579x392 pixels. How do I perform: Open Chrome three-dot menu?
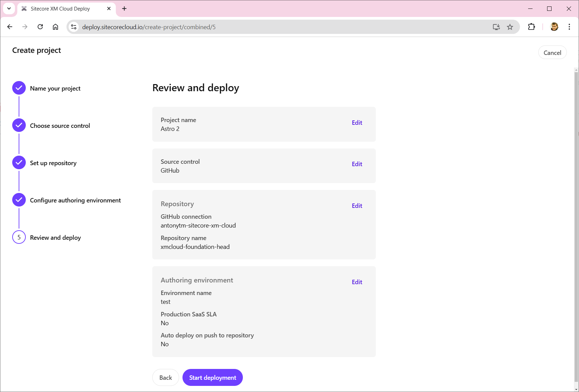(569, 27)
